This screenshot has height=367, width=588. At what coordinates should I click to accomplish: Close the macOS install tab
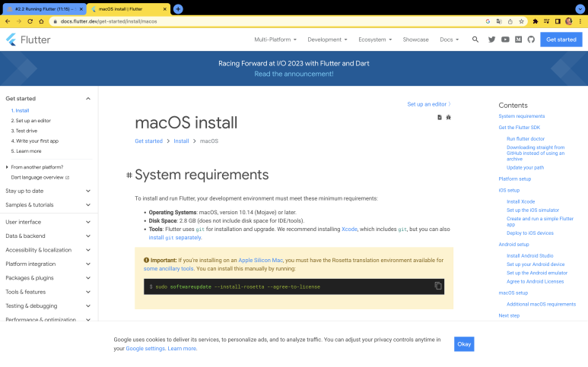pyautogui.click(x=164, y=9)
